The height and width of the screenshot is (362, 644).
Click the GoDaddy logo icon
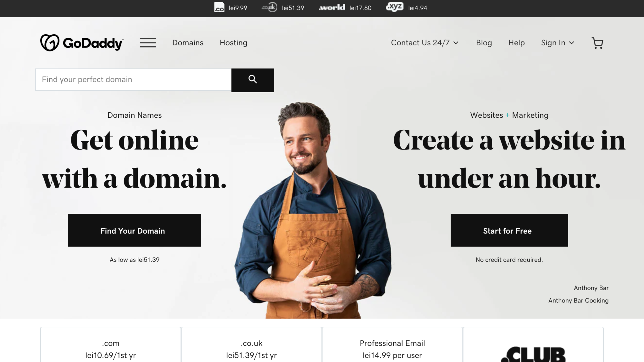(50, 42)
